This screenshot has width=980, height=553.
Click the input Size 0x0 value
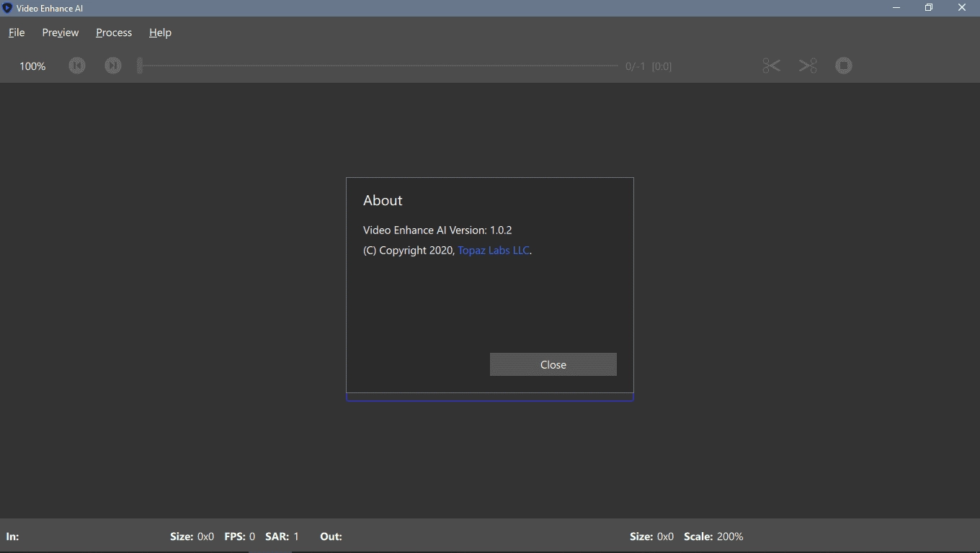pos(205,536)
